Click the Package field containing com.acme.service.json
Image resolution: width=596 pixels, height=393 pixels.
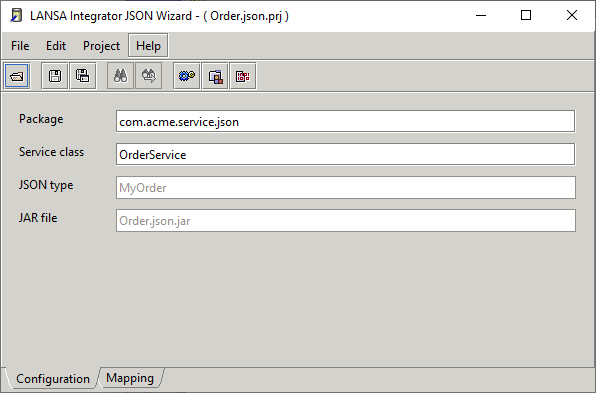coord(346,121)
